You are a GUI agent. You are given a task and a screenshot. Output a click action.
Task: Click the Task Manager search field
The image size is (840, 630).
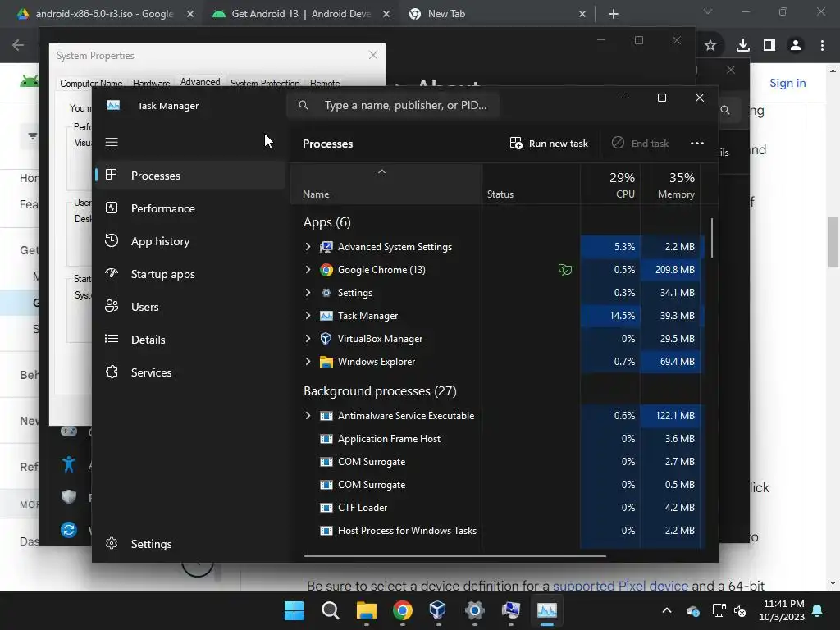point(393,105)
